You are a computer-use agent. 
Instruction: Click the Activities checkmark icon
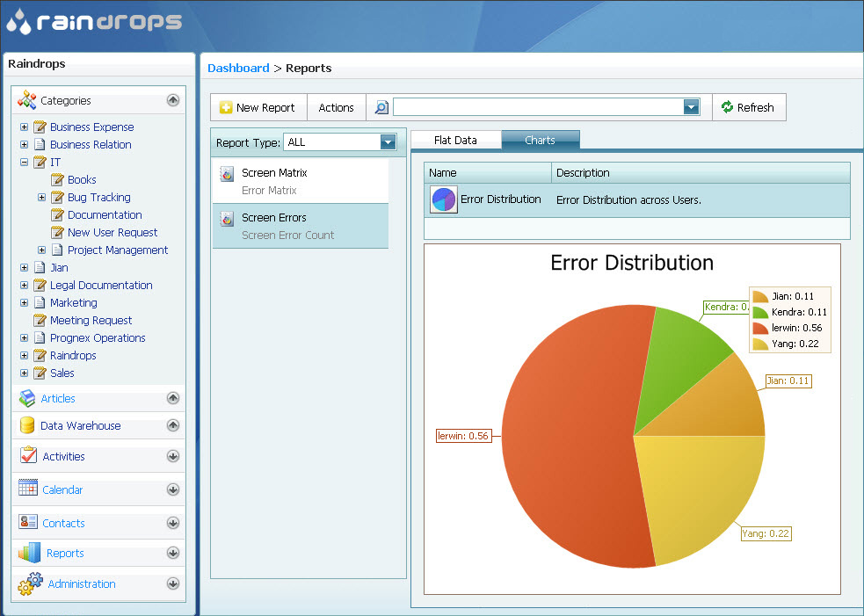(28, 455)
